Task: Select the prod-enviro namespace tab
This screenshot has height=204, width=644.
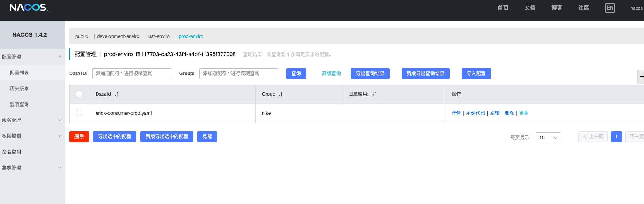Action: (x=191, y=36)
